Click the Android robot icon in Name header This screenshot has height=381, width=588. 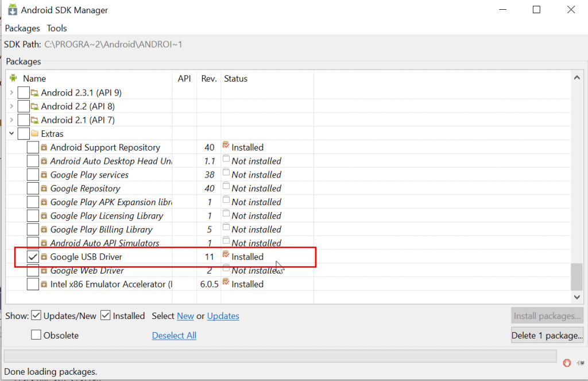tap(14, 78)
